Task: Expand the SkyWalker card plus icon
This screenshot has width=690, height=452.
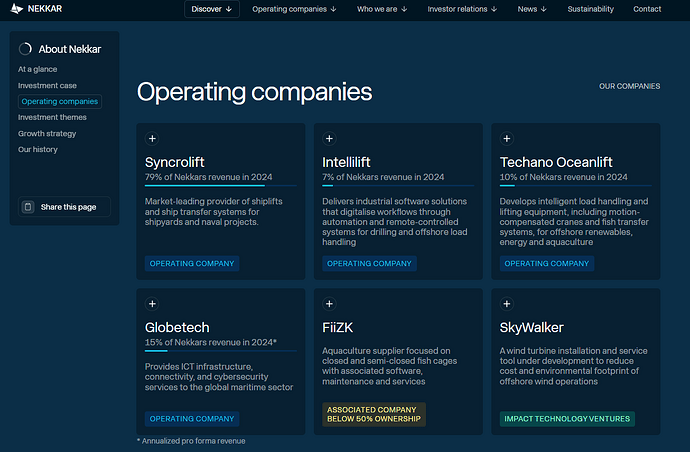Action: pos(507,304)
